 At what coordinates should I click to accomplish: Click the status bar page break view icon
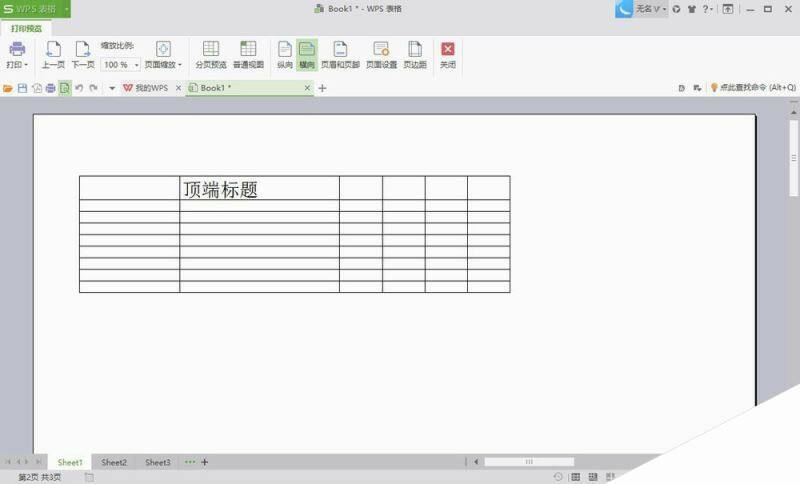(x=593, y=477)
